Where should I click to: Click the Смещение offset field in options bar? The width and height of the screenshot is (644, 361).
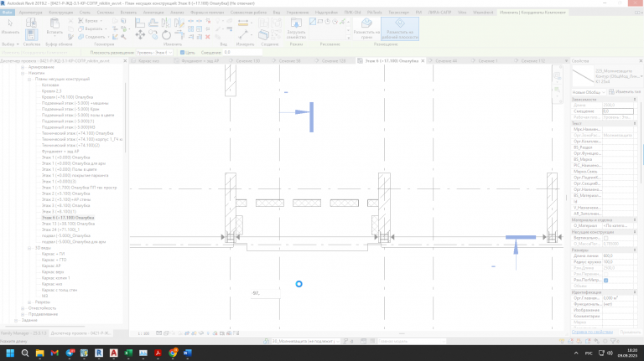[242, 53]
